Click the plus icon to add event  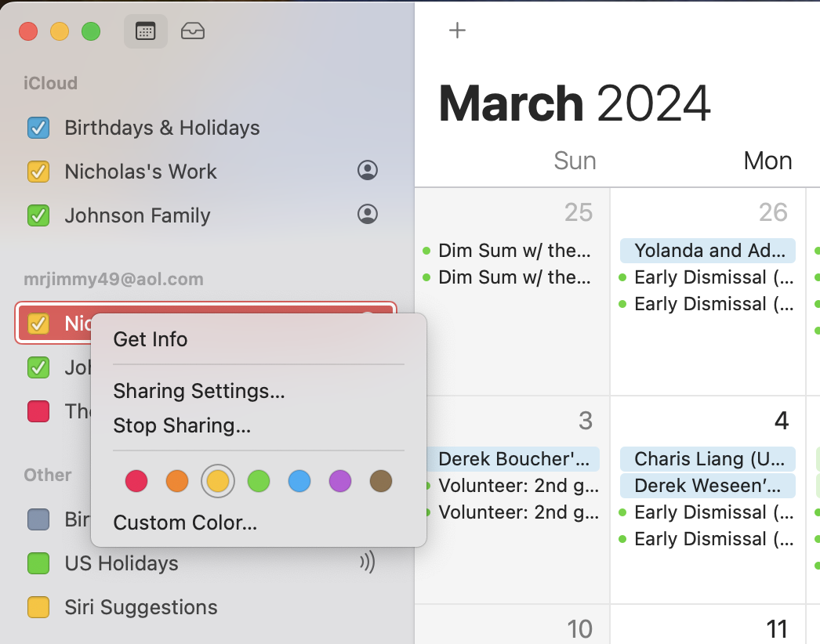pyautogui.click(x=457, y=31)
